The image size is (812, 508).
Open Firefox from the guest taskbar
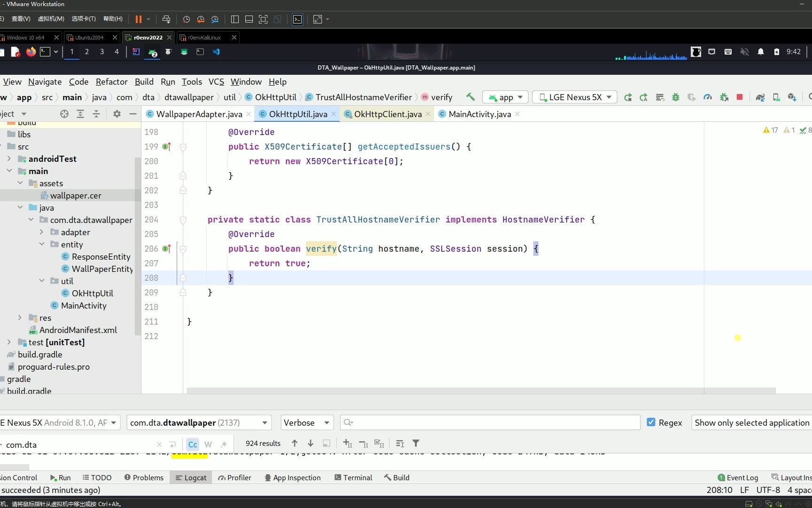tap(31, 52)
